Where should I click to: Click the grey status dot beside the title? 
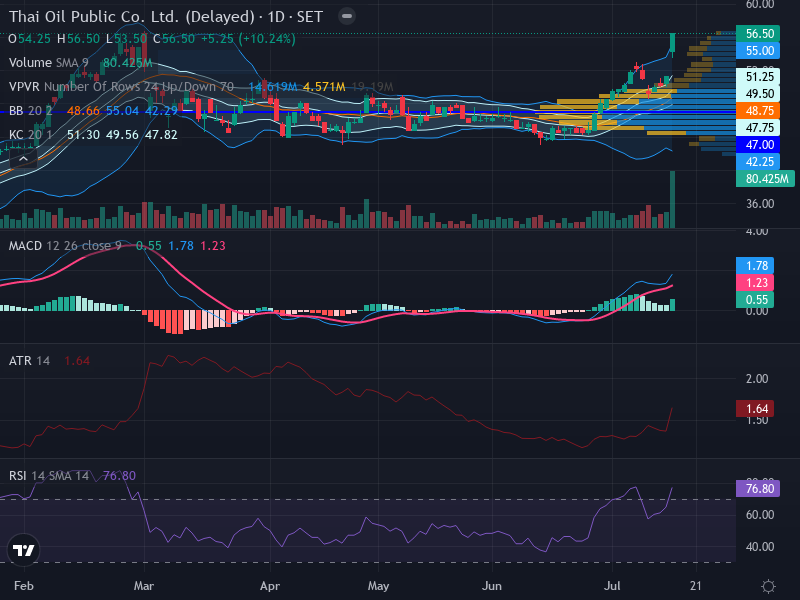[x=347, y=16]
